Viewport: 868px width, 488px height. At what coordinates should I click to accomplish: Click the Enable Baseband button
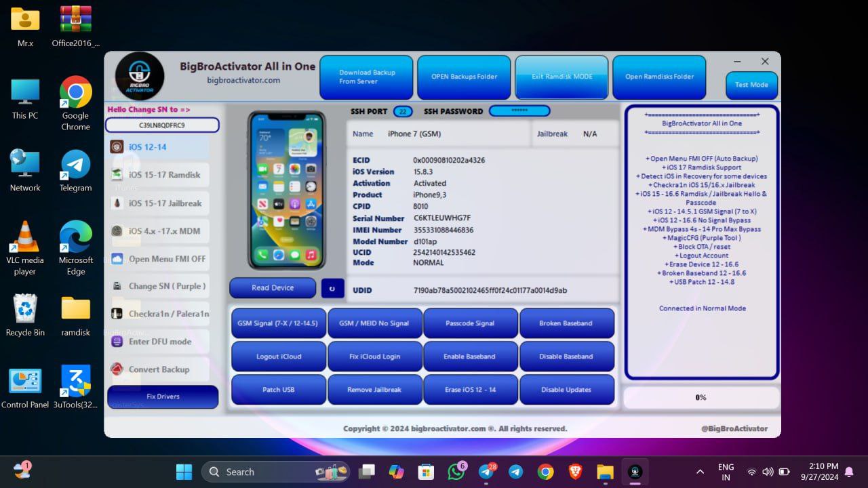[471, 357]
